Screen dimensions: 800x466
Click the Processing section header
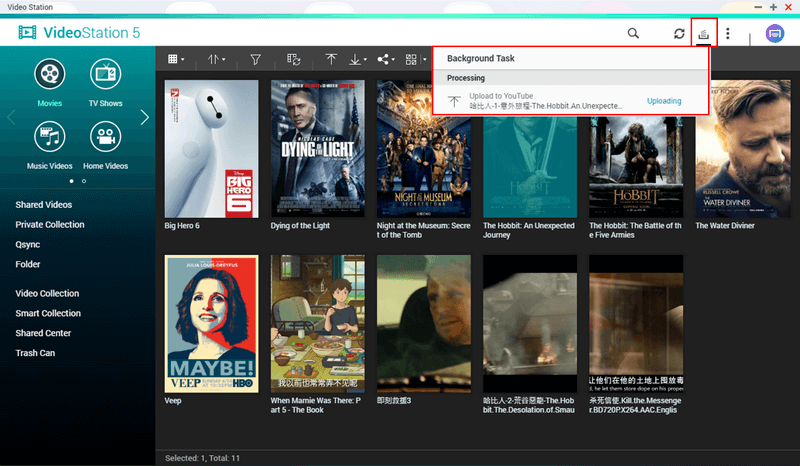[x=570, y=78]
